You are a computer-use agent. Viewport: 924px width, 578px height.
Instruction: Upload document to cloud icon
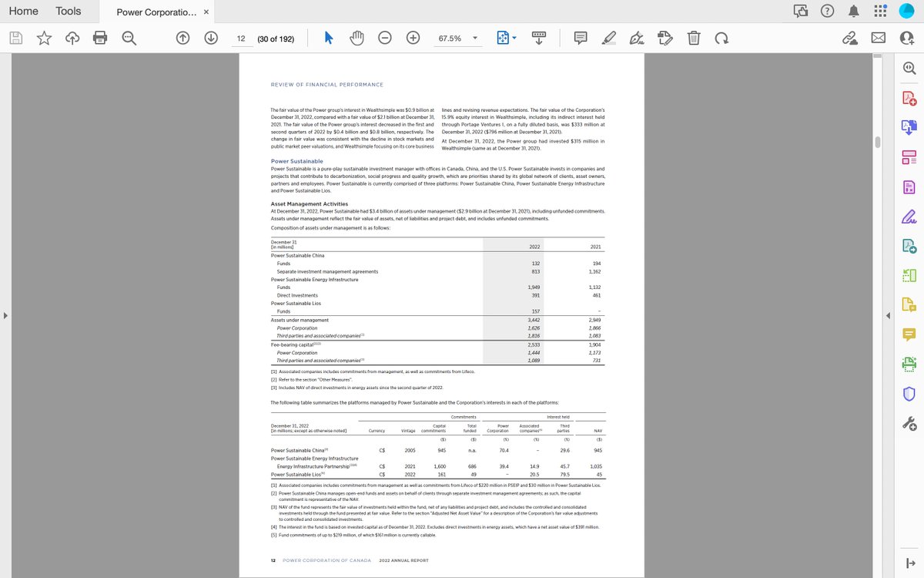tap(72, 38)
